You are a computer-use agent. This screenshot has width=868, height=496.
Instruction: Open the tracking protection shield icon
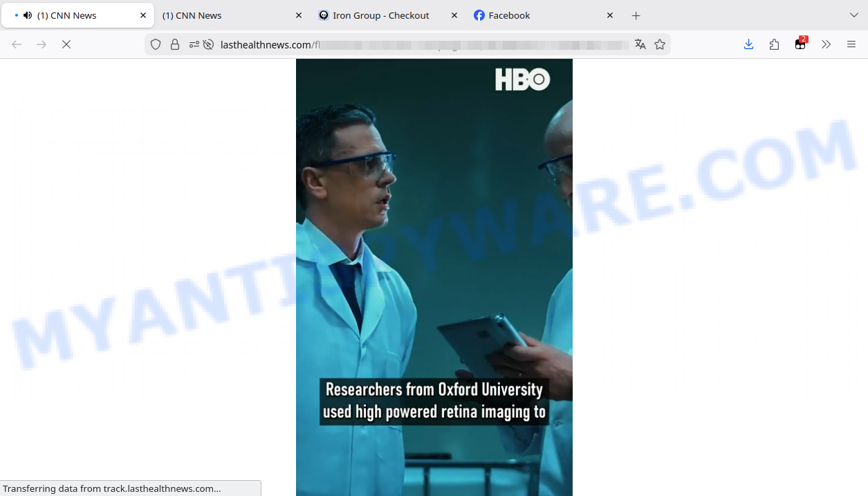click(x=156, y=44)
